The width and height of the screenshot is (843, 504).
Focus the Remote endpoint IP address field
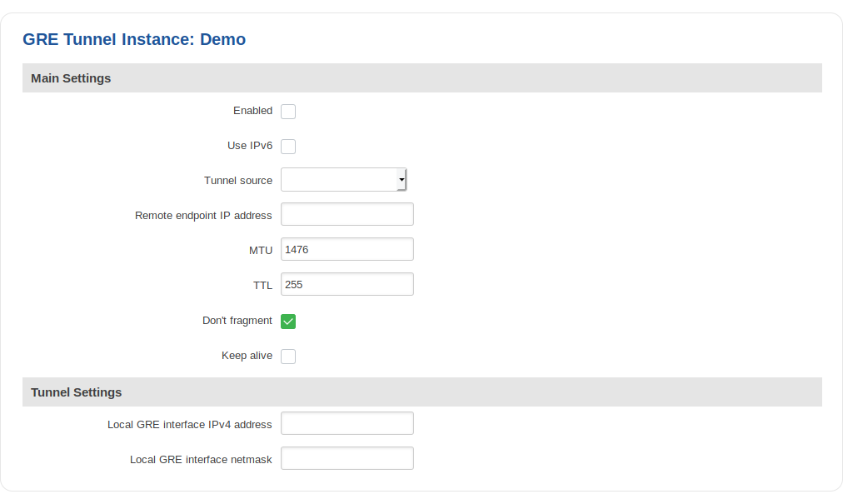tap(347, 215)
